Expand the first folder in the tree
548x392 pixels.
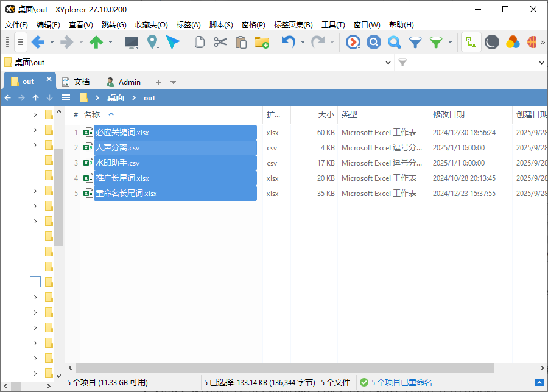35,114
